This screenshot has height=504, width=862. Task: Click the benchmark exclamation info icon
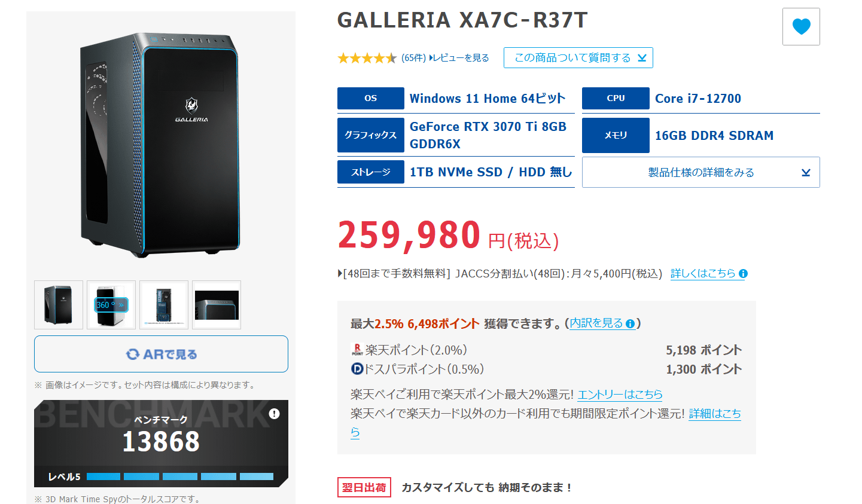(275, 414)
